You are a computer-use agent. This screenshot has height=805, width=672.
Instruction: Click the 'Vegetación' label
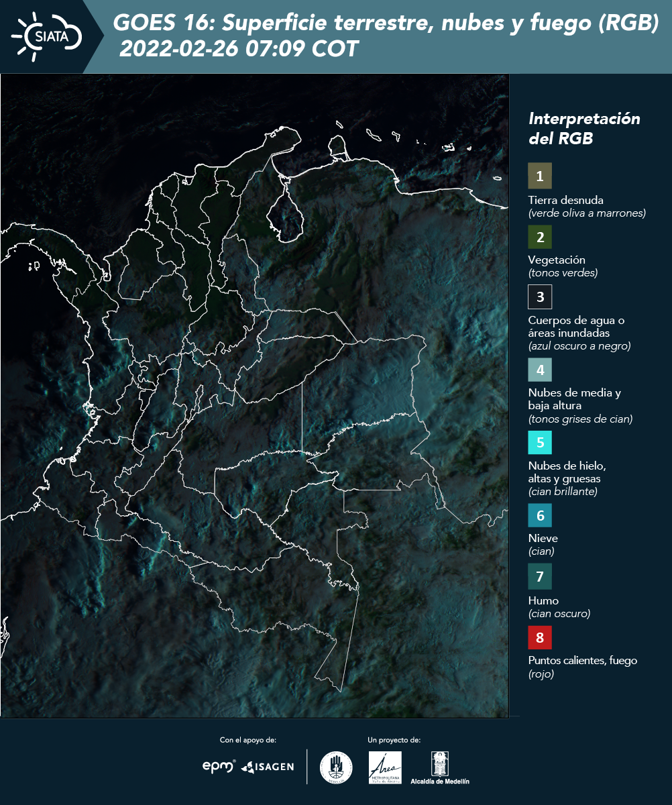[557, 260]
